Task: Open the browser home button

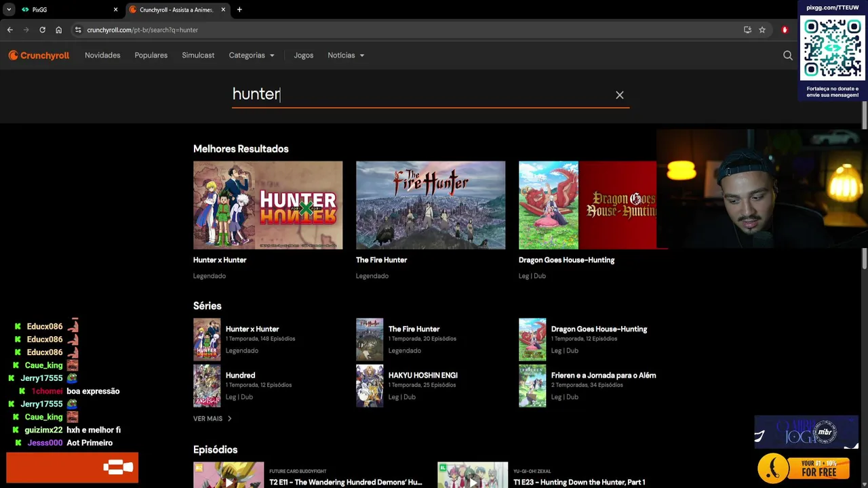Action: (58, 30)
